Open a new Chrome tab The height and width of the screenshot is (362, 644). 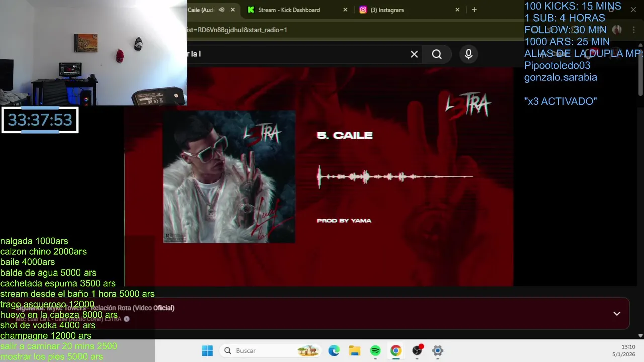pyautogui.click(x=474, y=10)
